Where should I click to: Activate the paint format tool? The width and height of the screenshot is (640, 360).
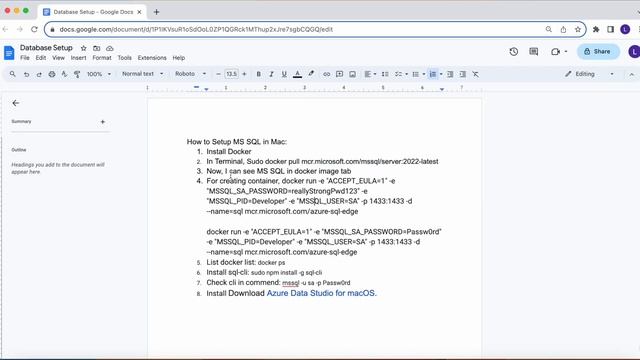[77, 74]
